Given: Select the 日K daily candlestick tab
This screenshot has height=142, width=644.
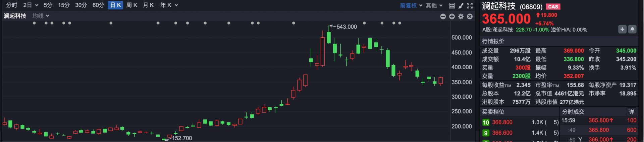Looking at the screenshot, I should pos(115,5).
